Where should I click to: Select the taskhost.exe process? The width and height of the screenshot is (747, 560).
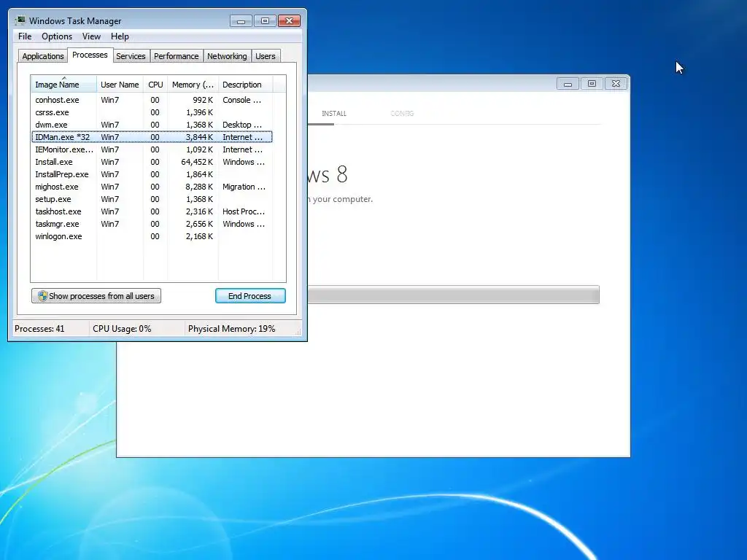(x=152, y=211)
